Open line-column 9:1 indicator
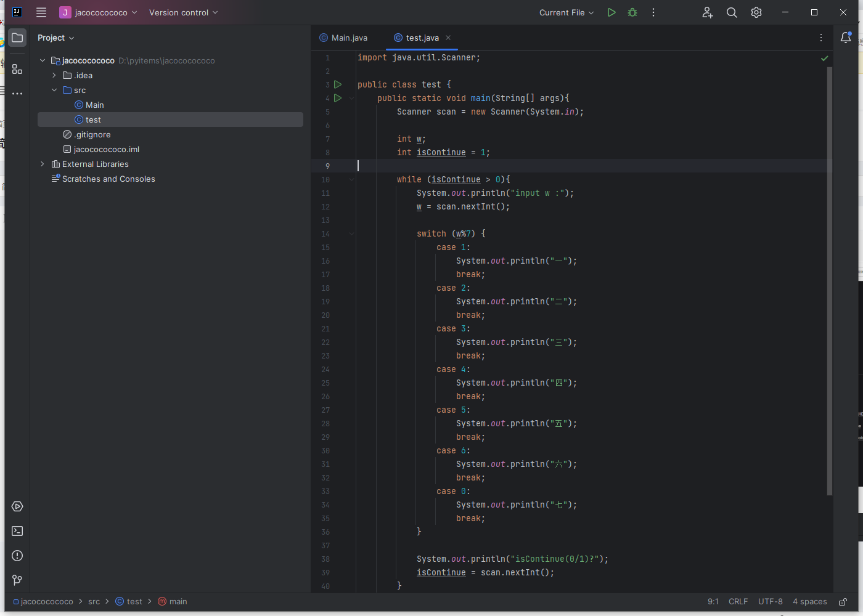863x616 pixels. (x=713, y=602)
